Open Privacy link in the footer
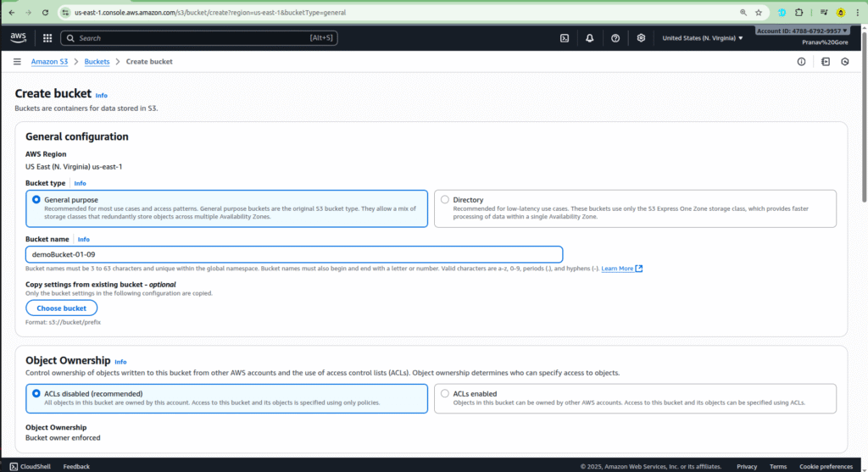The image size is (868, 472). click(x=747, y=466)
